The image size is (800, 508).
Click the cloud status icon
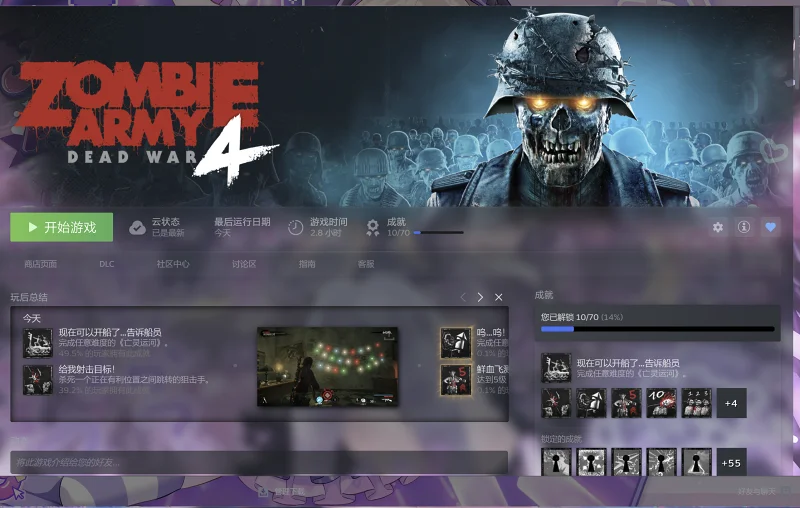tap(137, 227)
